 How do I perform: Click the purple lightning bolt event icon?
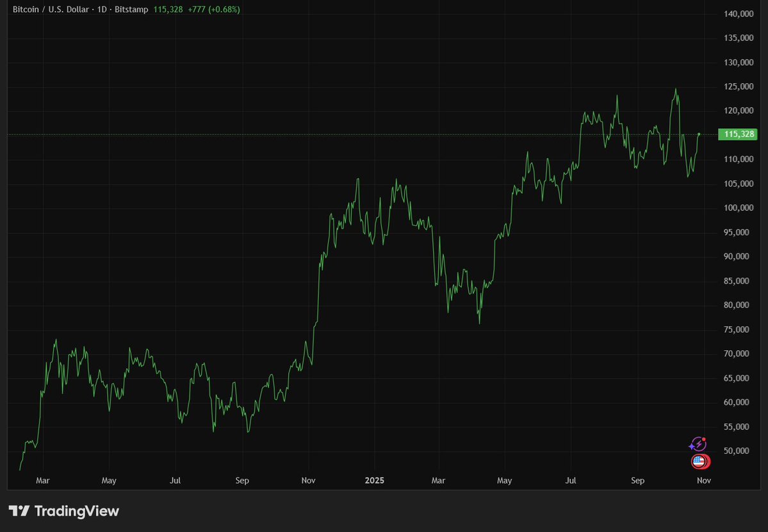pyautogui.click(x=697, y=444)
